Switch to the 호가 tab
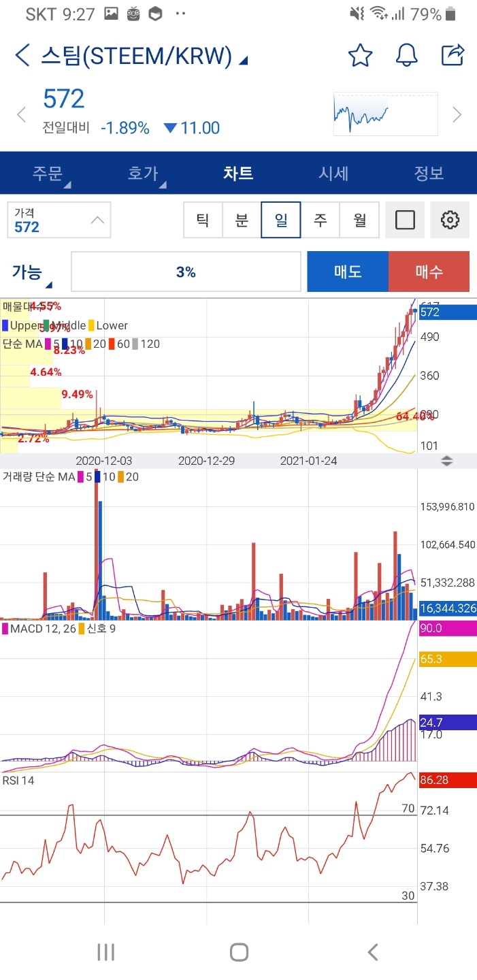Image resolution: width=477 pixels, height=980 pixels. (143, 173)
